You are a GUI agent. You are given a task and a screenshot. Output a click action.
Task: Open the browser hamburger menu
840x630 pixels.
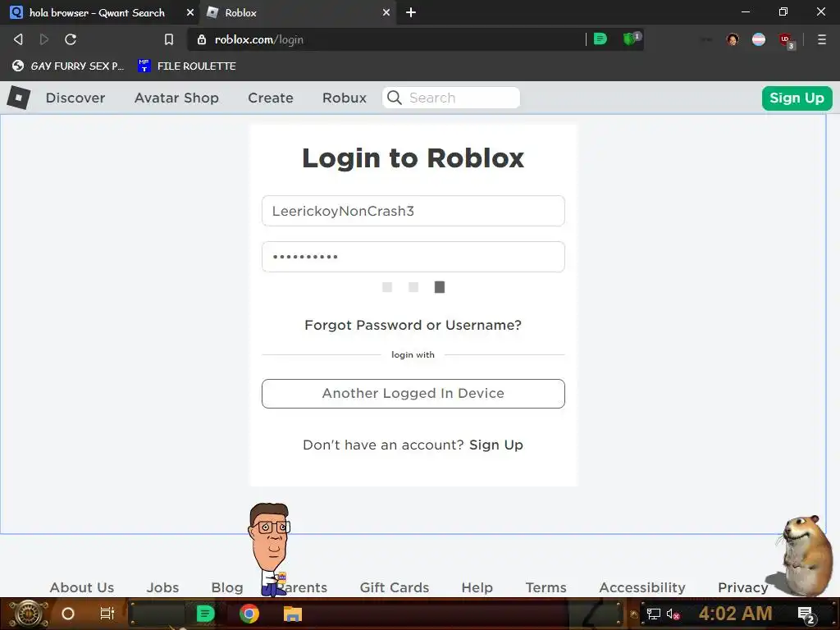click(821, 39)
